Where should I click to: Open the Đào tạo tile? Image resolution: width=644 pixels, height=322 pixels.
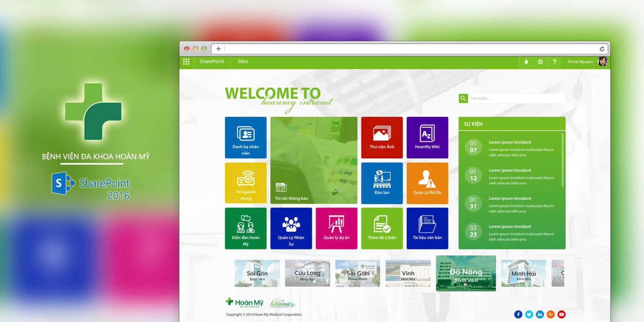[x=382, y=183]
